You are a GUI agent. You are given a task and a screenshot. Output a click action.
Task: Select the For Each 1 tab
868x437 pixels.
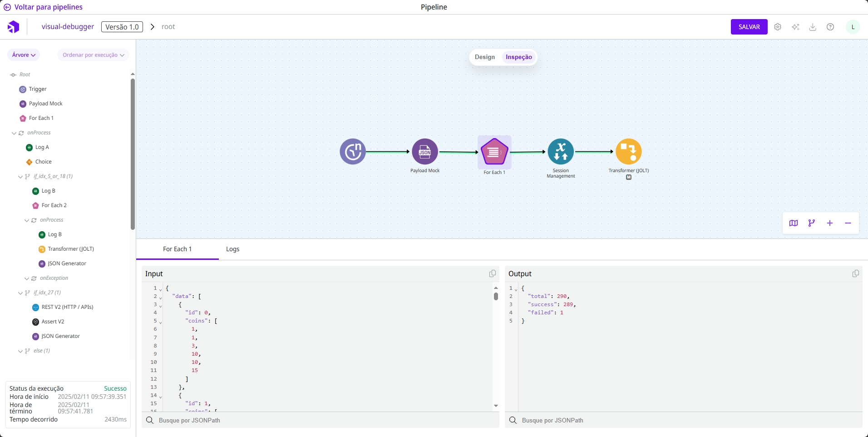coord(177,249)
